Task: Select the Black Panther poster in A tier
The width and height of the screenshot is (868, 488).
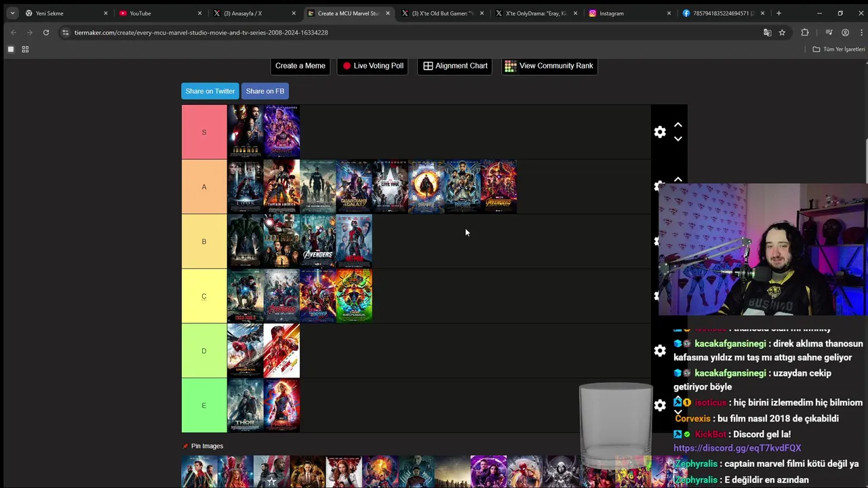Action: 462,187
